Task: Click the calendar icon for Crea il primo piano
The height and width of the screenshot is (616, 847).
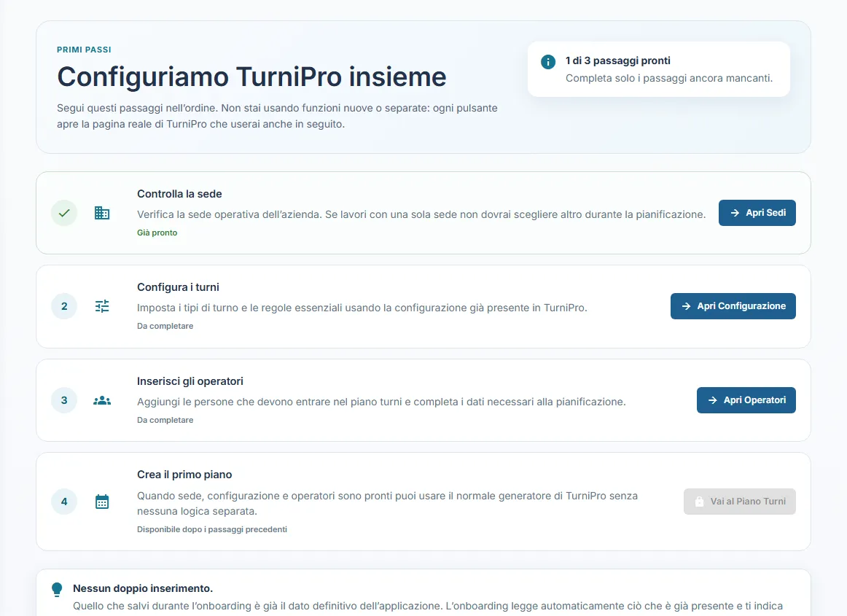Action: [x=102, y=502]
